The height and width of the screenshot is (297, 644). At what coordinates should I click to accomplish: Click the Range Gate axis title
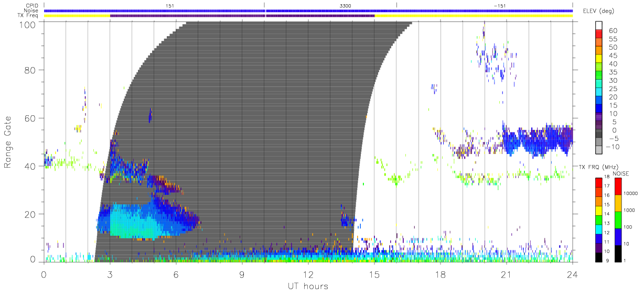coord(8,142)
